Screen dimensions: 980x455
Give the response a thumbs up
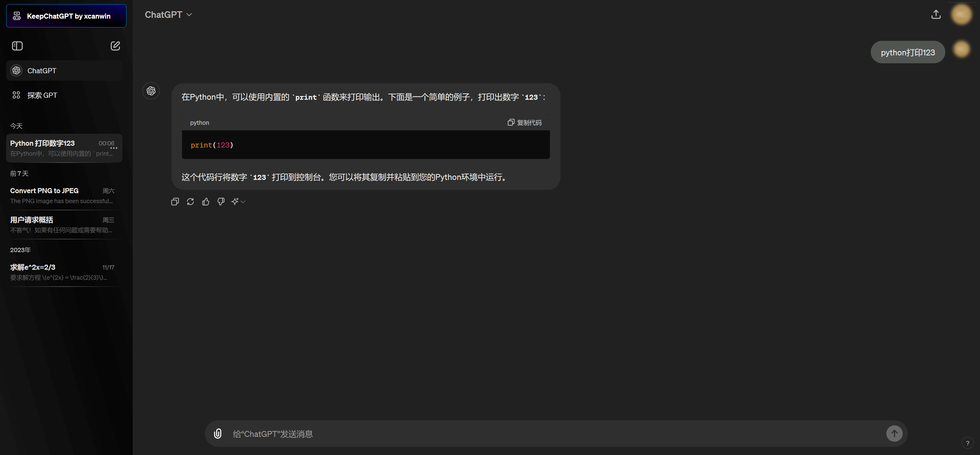tap(206, 202)
